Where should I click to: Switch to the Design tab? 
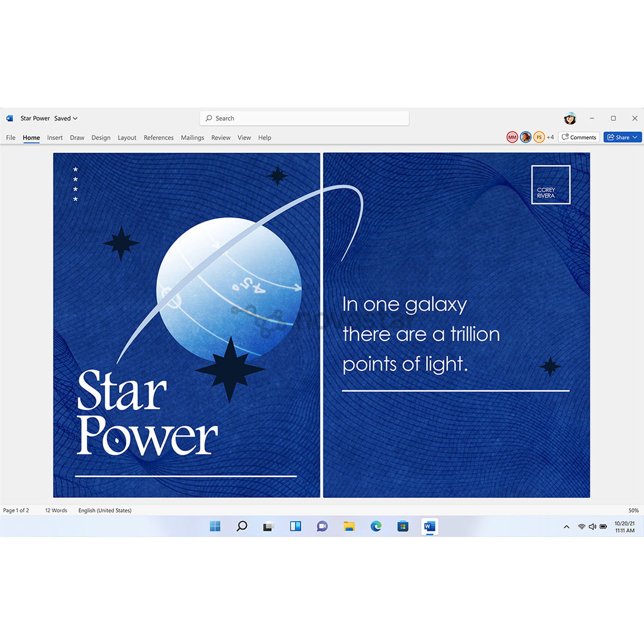tap(101, 138)
